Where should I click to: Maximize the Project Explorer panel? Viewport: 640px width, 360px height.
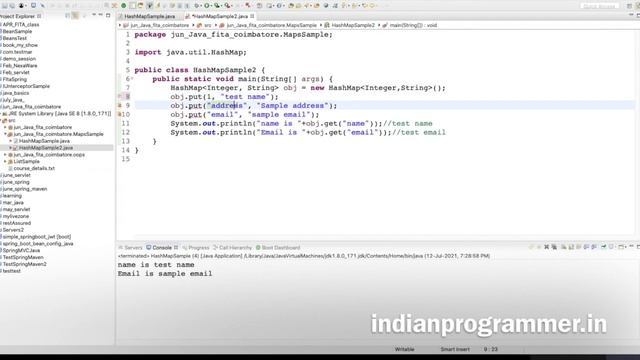pyautogui.click(x=108, y=16)
